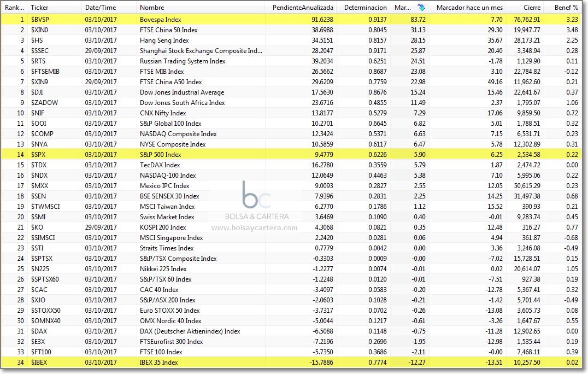
Task: Click 'TecDAX Index' name
Action: click(x=160, y=165)
